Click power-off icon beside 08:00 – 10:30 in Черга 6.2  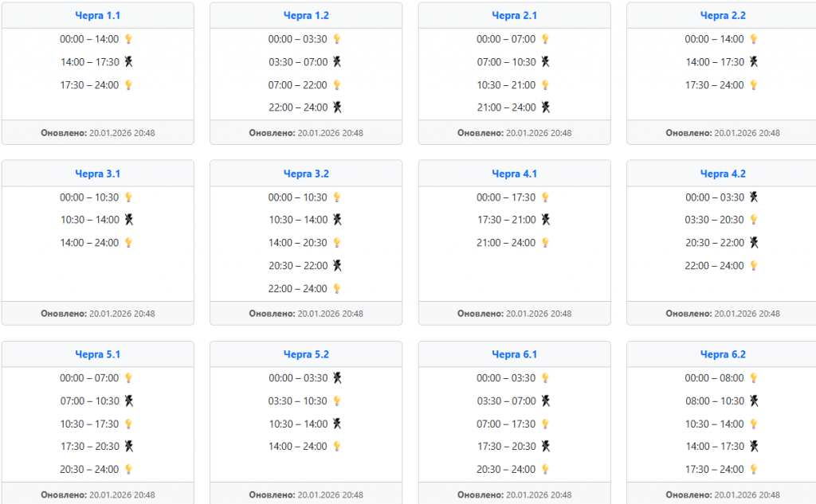(x=753, y=401)
